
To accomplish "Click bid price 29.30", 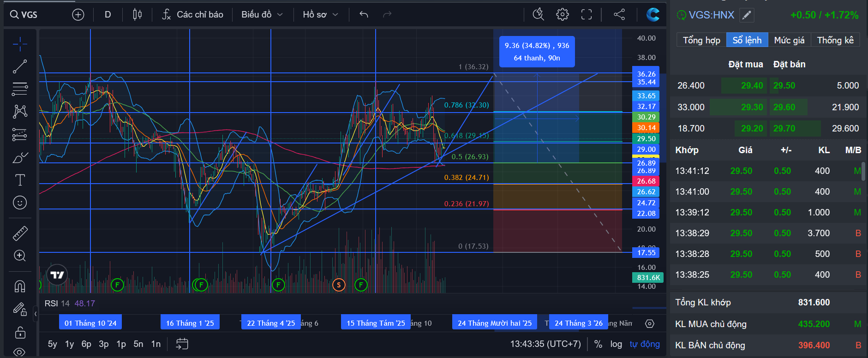I will point(752,107).
